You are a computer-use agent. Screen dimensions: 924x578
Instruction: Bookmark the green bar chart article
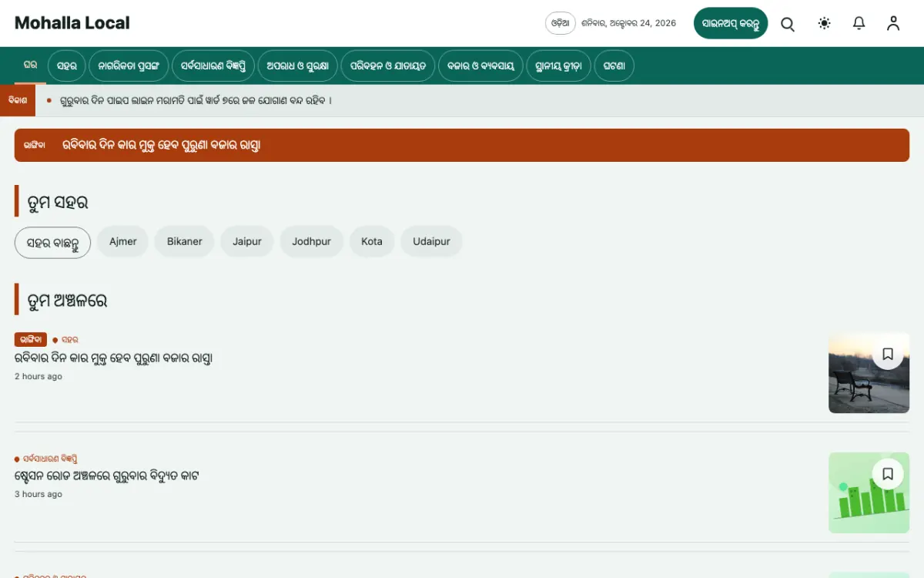[x=888, y=473]
